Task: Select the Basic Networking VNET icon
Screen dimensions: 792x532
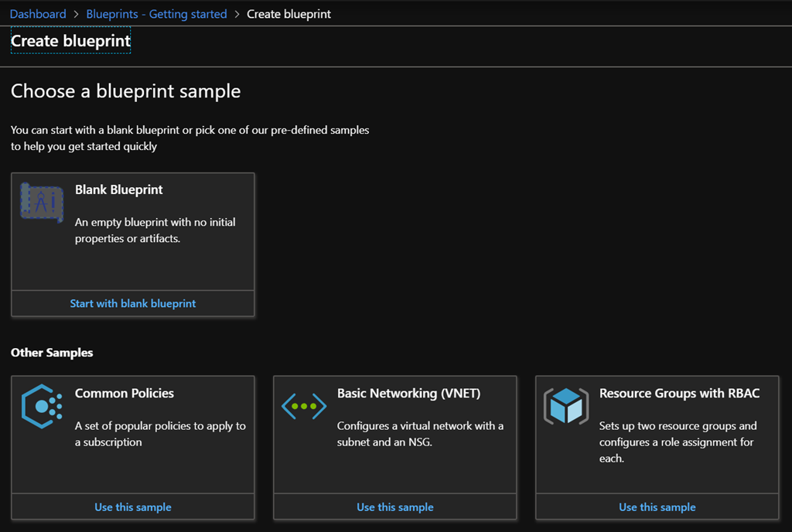Action: tap(303, 406)
